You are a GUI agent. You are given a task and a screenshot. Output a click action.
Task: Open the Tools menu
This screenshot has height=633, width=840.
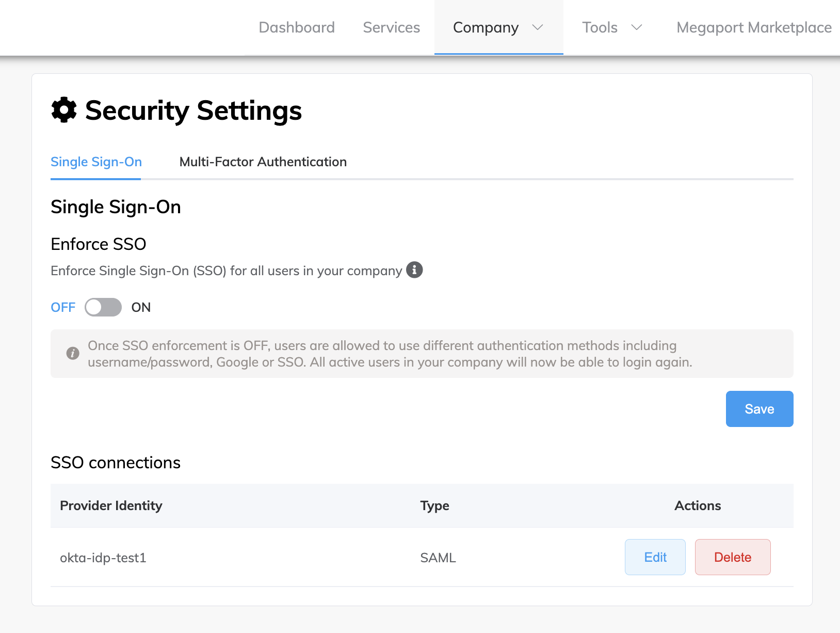[x=612, y=27]
